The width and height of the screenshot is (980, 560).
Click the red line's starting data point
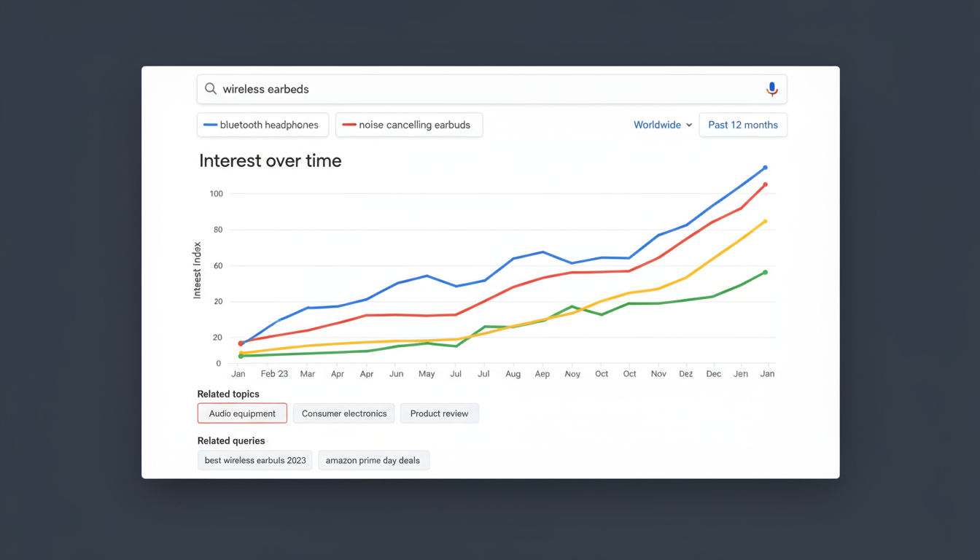point(241,343)
